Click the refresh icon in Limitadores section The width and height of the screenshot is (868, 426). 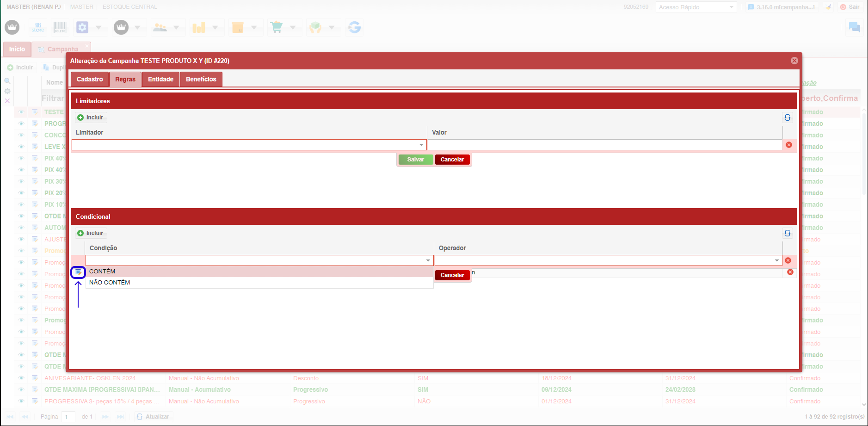pos(787,117)
